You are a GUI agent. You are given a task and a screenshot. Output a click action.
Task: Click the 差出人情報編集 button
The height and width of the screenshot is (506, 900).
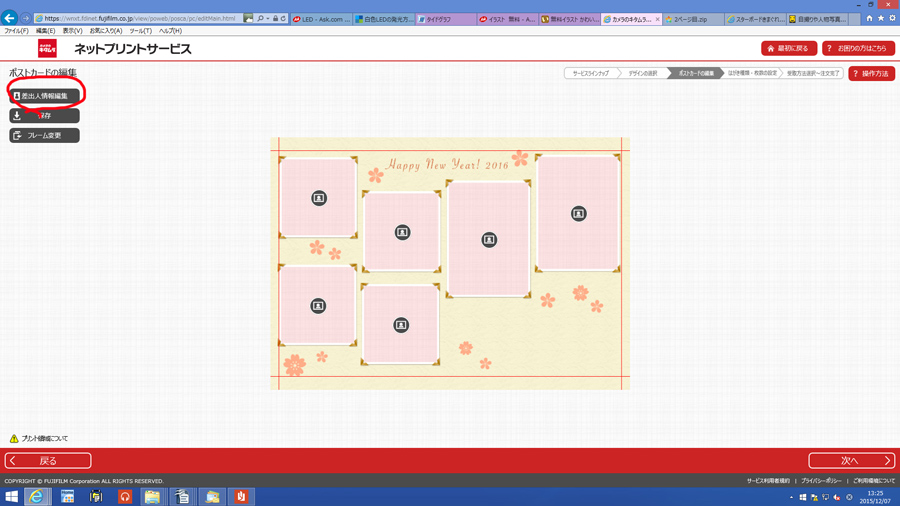coord(44,96)
